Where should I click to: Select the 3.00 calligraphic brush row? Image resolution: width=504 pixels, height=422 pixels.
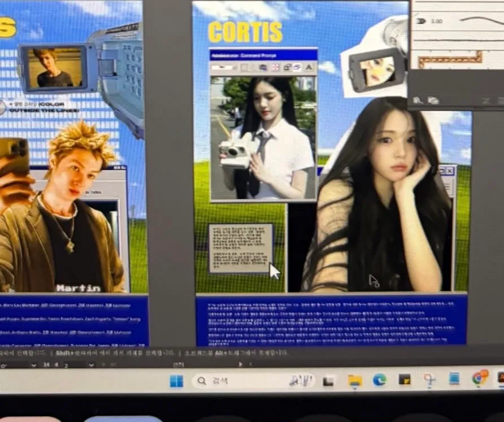coord(458,21)
